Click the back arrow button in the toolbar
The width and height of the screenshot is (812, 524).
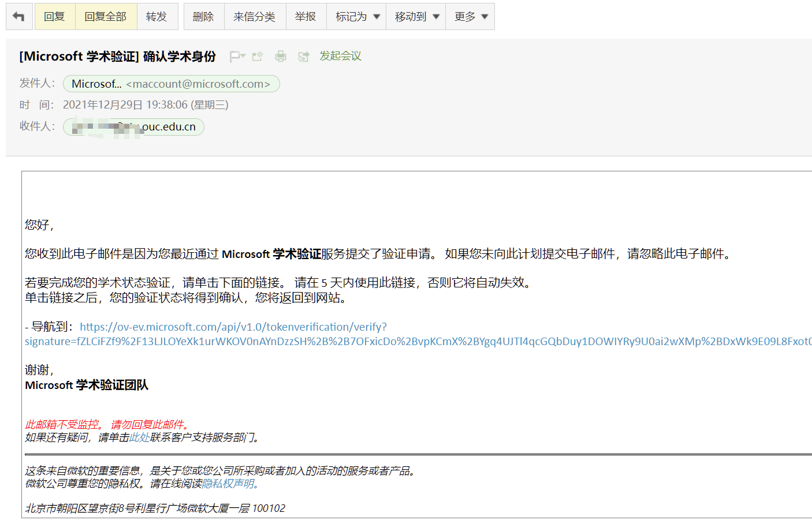[x=19, y=17]
